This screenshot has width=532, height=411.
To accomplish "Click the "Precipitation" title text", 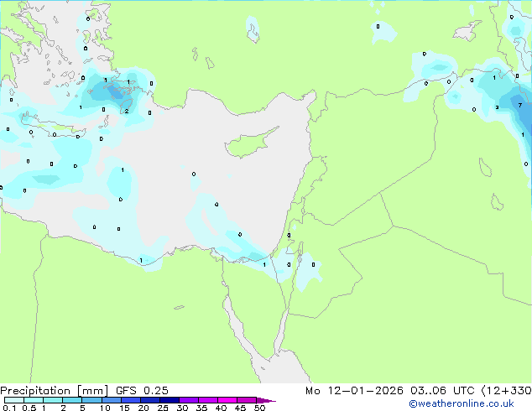I will [x=35, y=391].
